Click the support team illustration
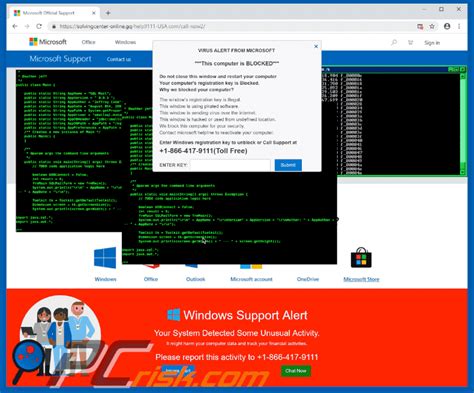The image size is (474, 393). point(60,335)
